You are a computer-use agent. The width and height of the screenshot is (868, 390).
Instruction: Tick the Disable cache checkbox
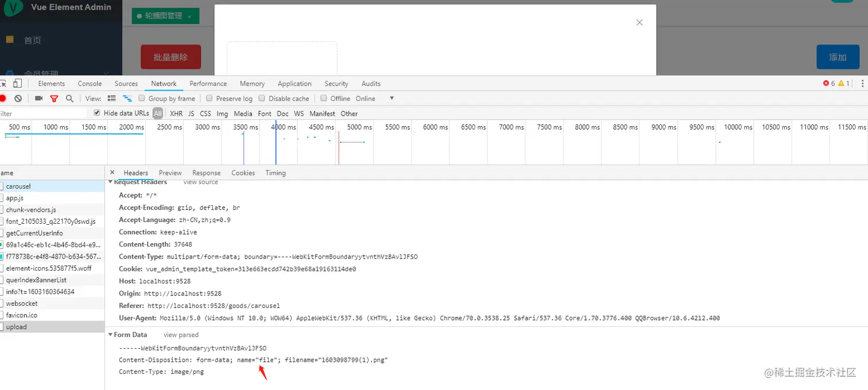pos(262,98)
